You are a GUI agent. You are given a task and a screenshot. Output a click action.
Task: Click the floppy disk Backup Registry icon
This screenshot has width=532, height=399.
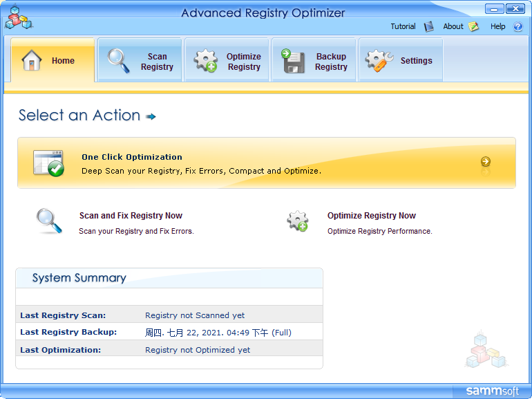point(292,61)
